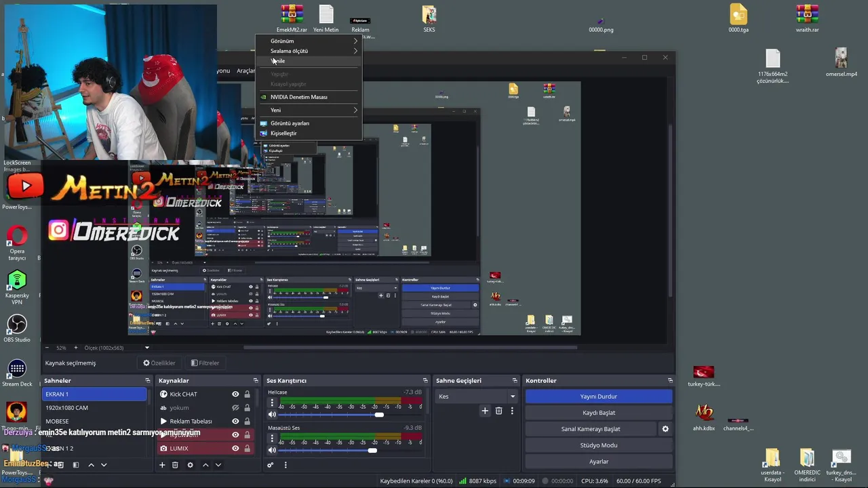Open transition properties three-dot menu
This screenshot has width=868, height=488.
tap(512, 411)
